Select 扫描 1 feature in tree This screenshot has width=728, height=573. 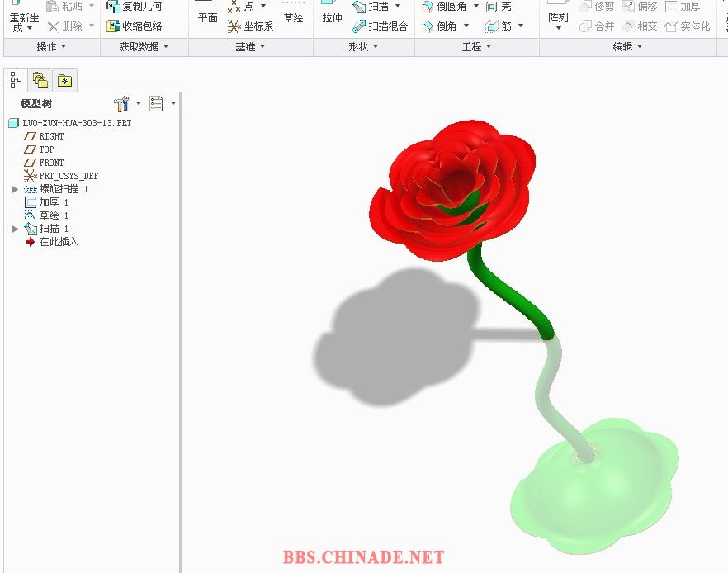coord(46,229)
